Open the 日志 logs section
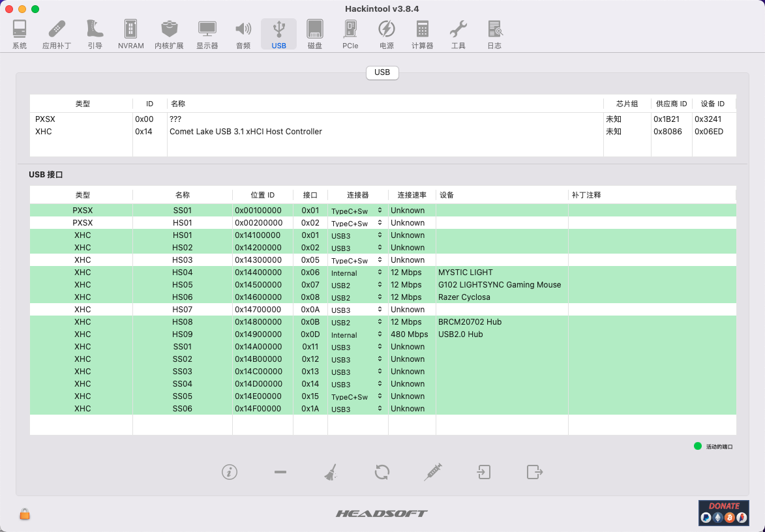This screenshot has width=765, height=532. coord(494,35)
